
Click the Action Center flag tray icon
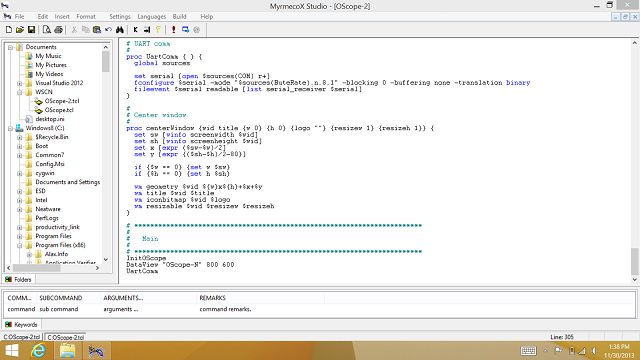click(x=558, y=351)
